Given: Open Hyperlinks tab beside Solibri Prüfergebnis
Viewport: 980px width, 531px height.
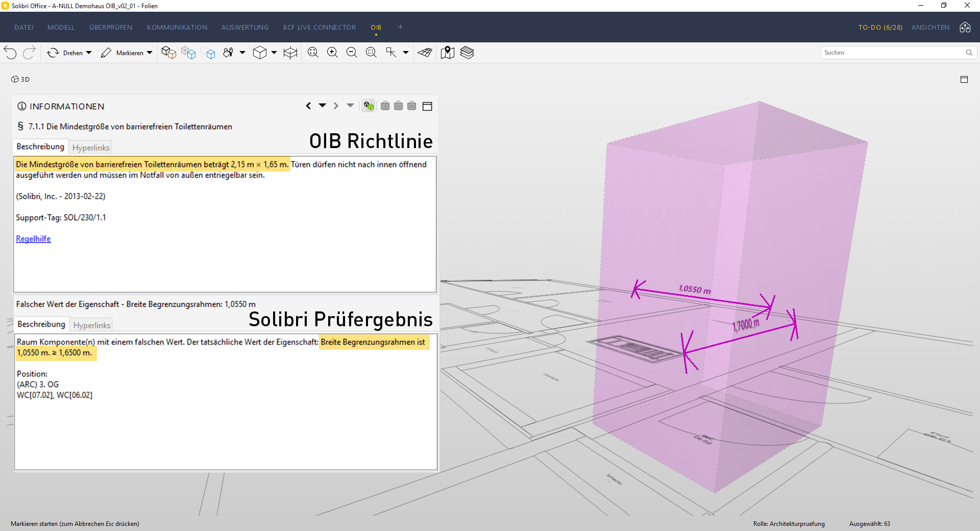Looking at the screenshot, I should pos(92,325).
